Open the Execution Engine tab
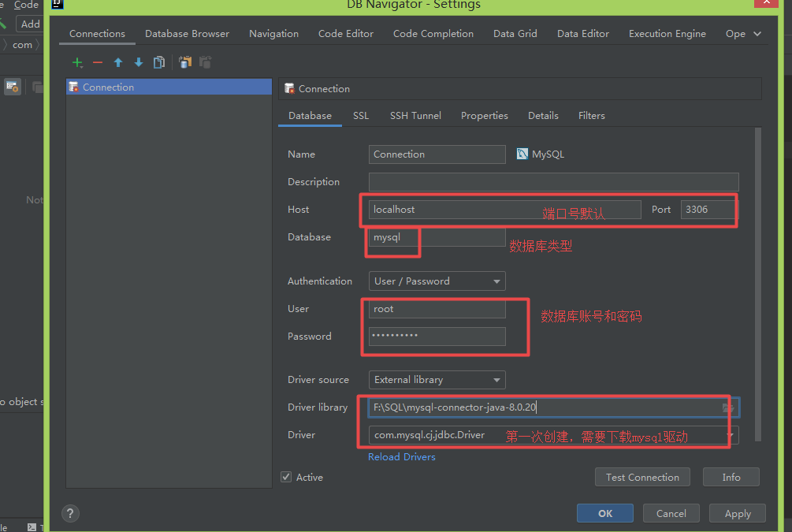792x532 pixels. click(x=667, y=34)
